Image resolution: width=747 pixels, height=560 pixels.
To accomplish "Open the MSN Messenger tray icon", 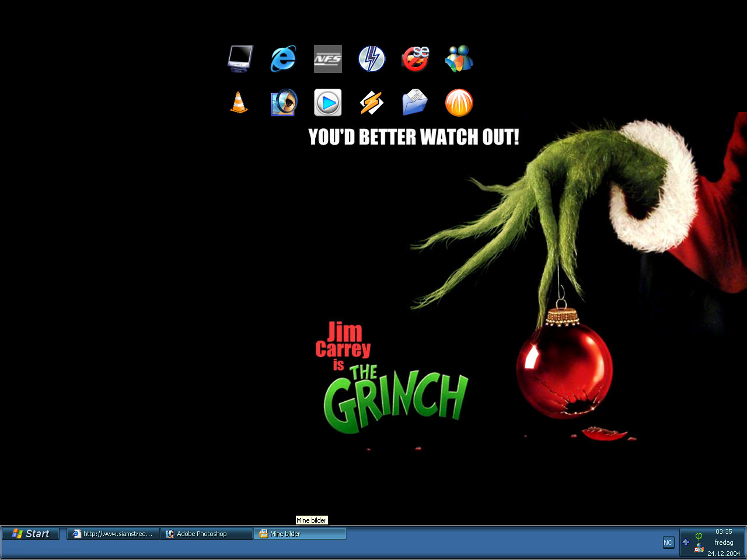I will click(699, 548).
